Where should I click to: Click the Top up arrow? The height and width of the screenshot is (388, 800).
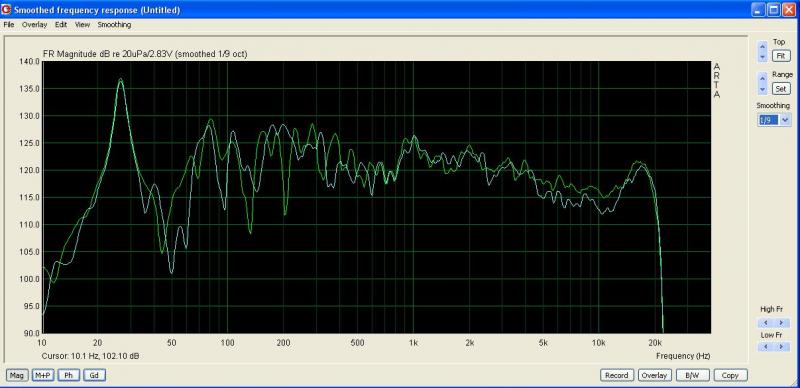click(763, 46)
